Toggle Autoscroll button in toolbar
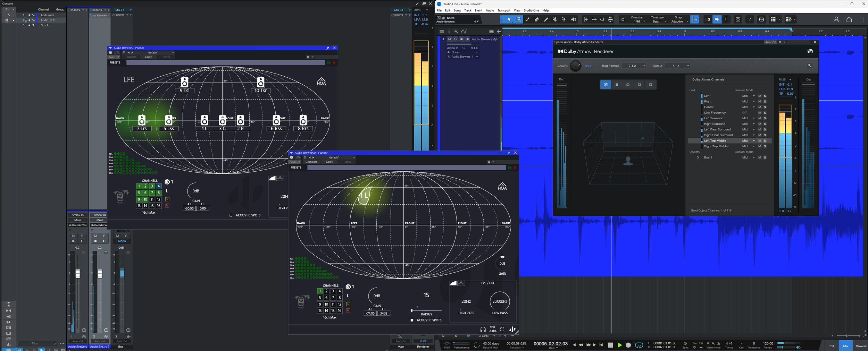This screenshot has height=351, width=868. (717, 20)
